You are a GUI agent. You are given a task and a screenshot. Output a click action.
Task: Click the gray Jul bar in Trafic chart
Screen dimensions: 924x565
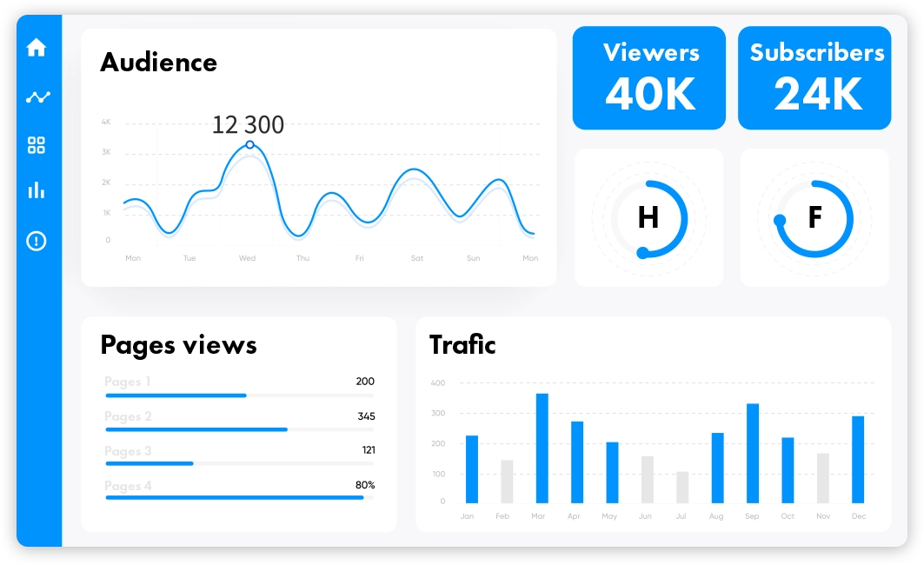[682, 488]
